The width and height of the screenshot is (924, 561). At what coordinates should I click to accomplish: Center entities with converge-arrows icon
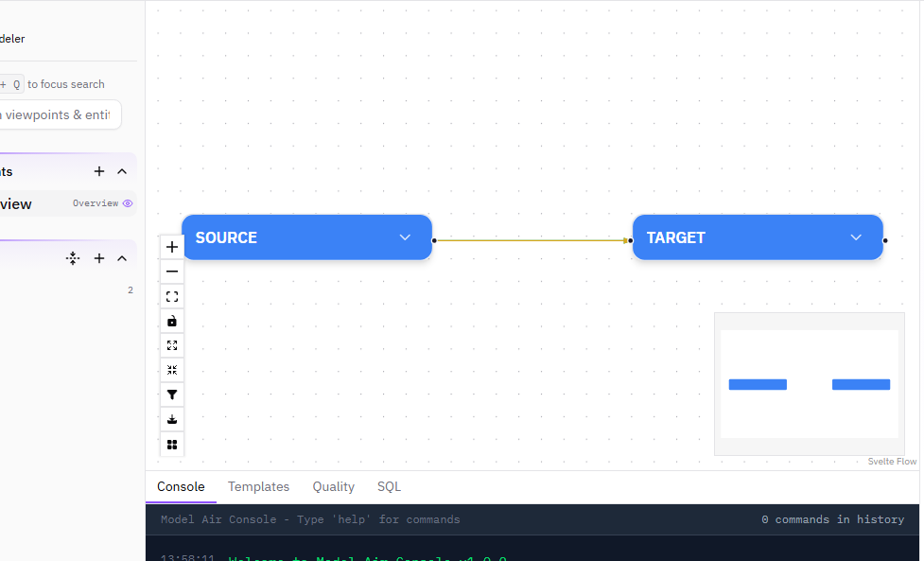pos(73,258)
